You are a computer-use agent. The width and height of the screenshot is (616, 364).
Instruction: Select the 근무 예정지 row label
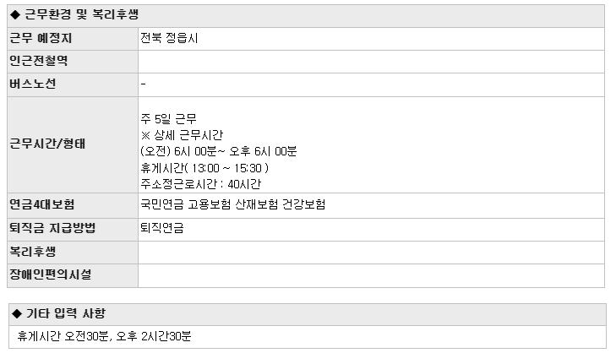41,39
